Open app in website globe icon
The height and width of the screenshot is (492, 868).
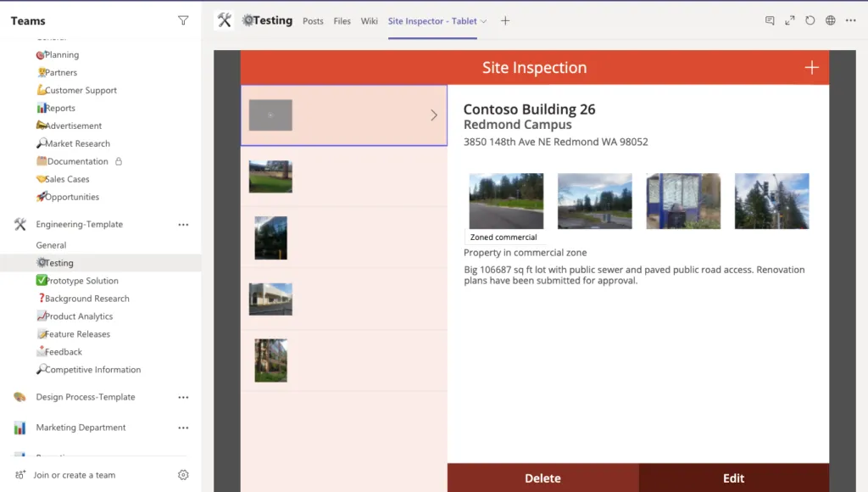click(831, 20)
